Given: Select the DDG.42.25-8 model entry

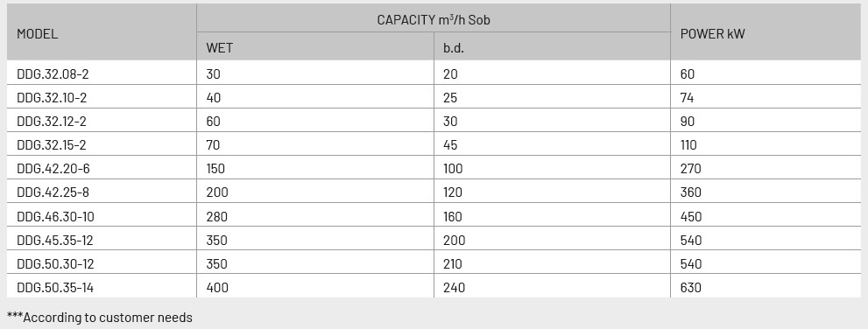Looking at the screenshot, I should (x=53, y=192).
